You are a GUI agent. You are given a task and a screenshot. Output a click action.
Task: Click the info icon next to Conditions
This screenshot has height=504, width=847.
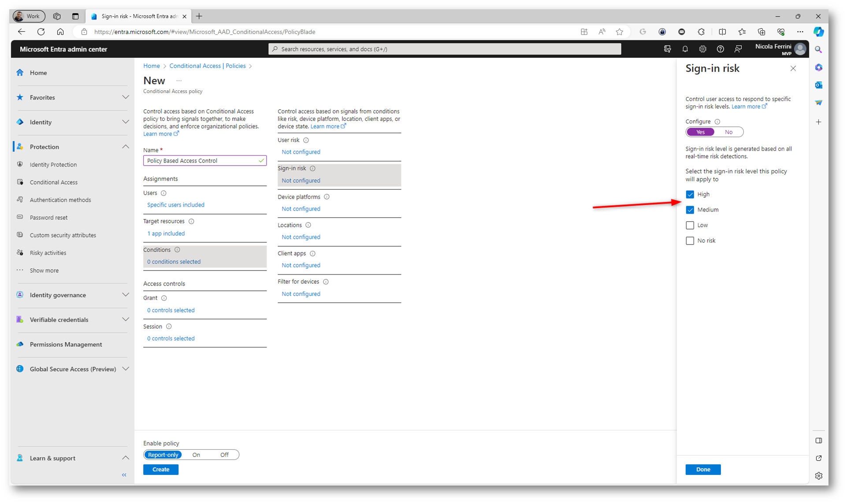tap(177, 250)
